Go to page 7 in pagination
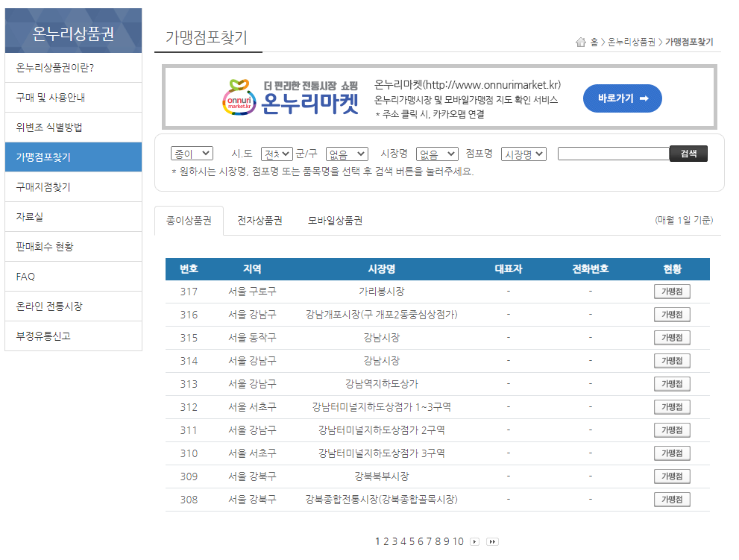This screenshot has height=560, width=739. [430, 541]
